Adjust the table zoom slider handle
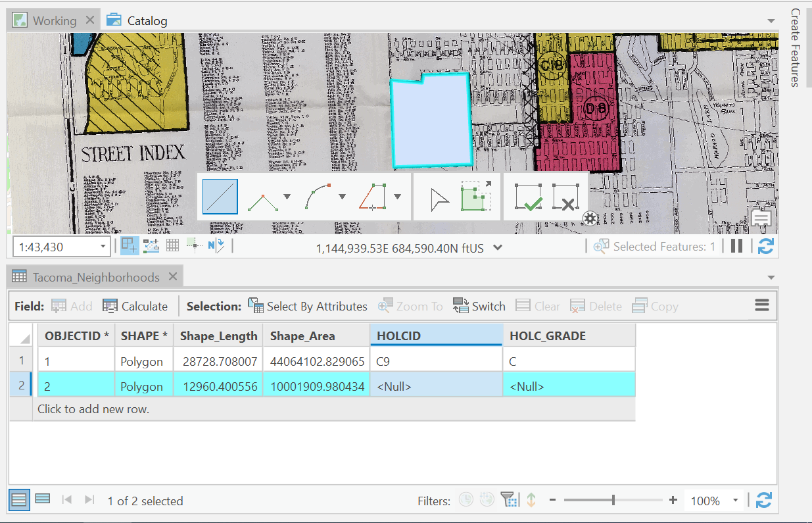 pyautogui.click(x=613, y=501)
